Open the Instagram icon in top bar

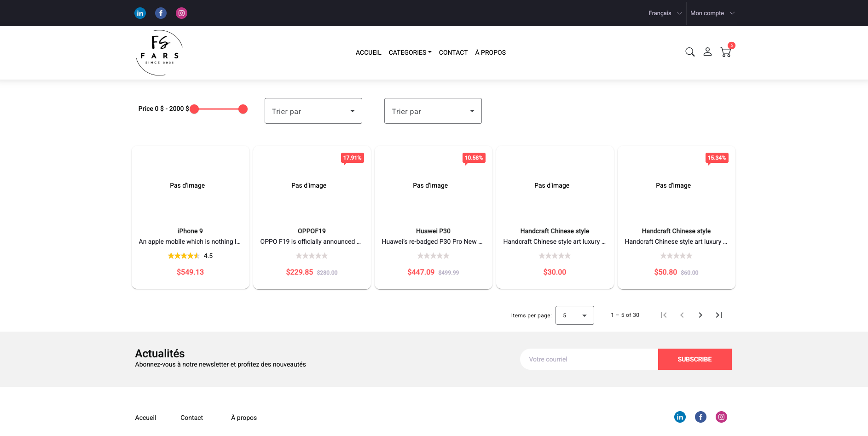[x=181, y=13]
